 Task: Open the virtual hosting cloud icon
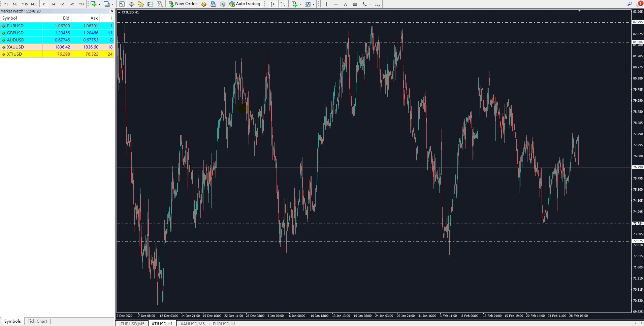tap(213, 4)
